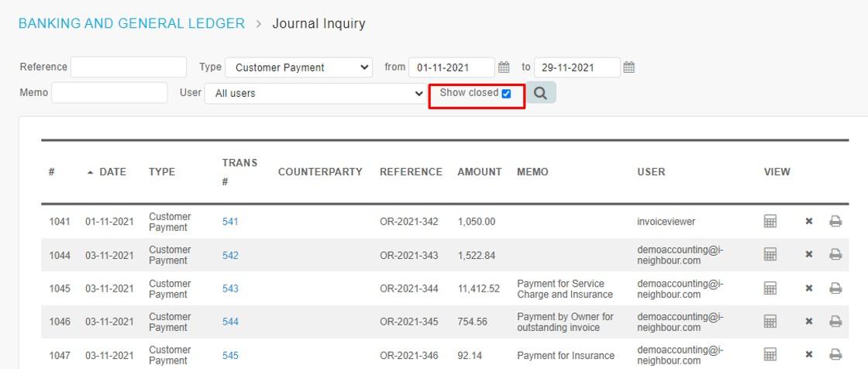The width and height of the screenshot is (868, 369).
Task: Open the All users dropdown
Action: tap(316, 94)
